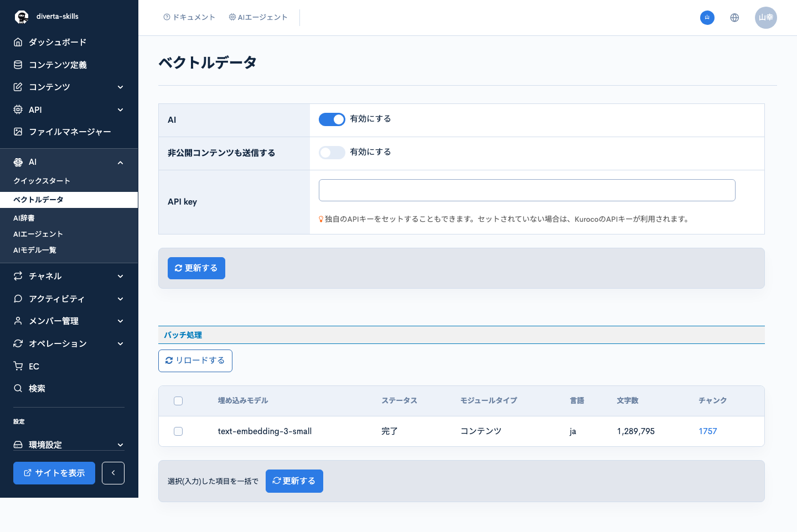
Task: Open chunk count link 1757
Action: click(x=708, y=431)
